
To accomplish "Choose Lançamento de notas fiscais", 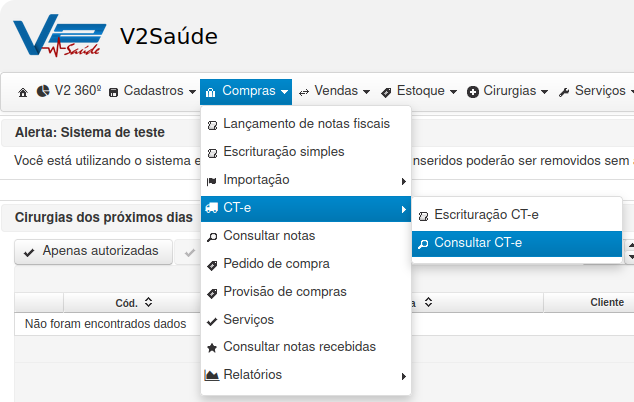I will [x=306, y=124].
